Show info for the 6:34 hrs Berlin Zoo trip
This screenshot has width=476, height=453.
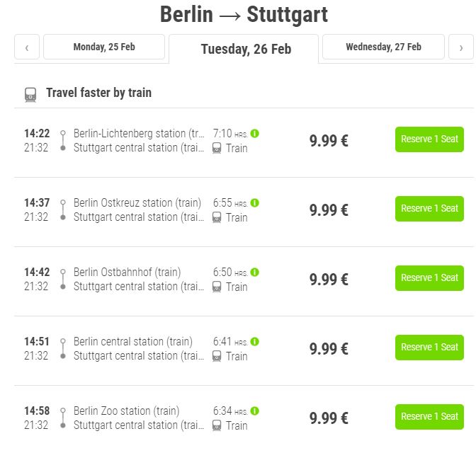click(255, 411)
